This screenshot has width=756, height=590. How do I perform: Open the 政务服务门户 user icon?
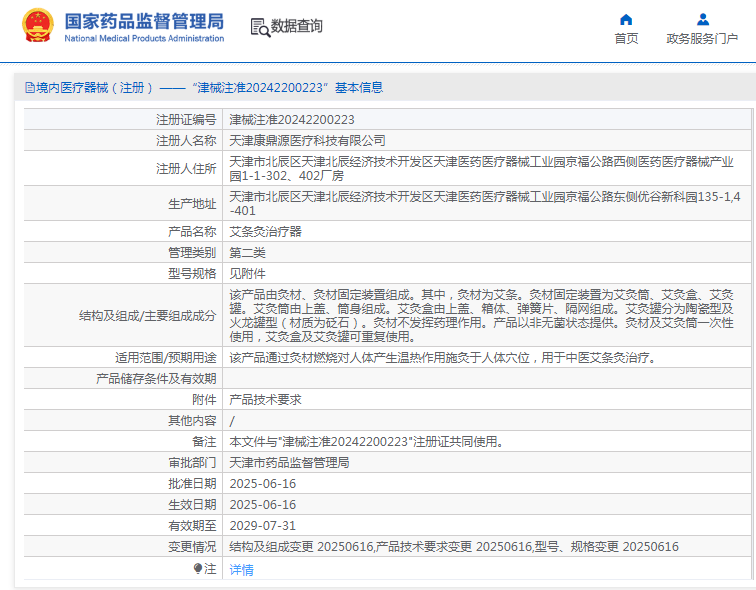[703, 20]
